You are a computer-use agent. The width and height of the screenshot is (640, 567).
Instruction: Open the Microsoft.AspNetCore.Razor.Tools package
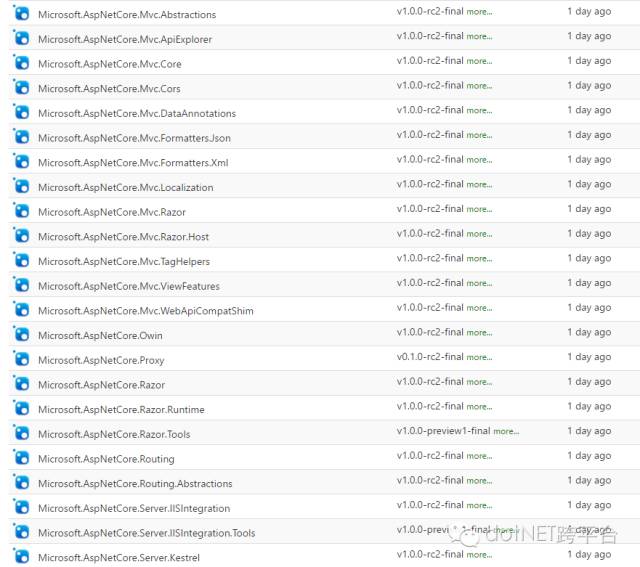pyautogui.click(x=114, y=435)
